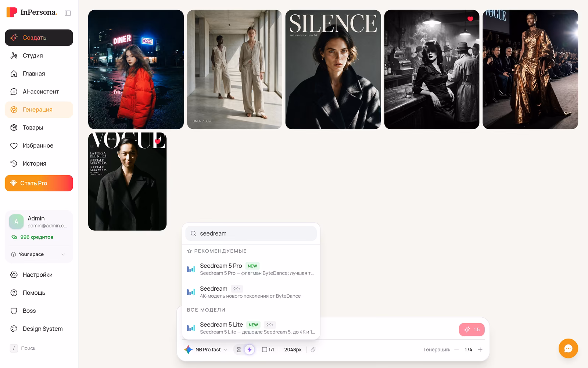This screenshot has width=588, height=368.
Task: Unfavorite the Vogue Italia cover heart
Action: [x=158, y=141]
